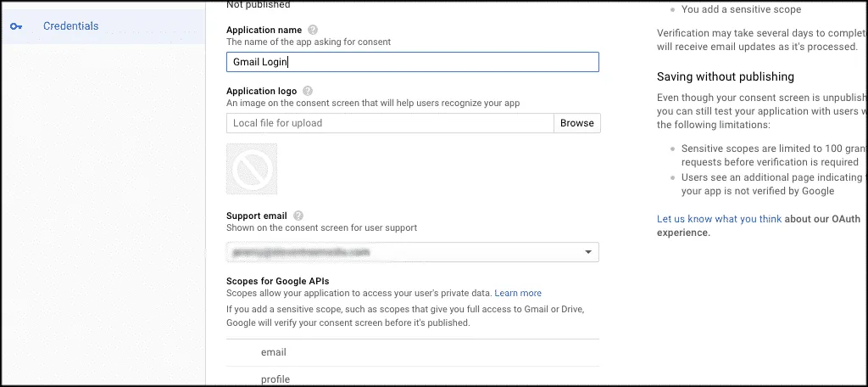868x387 pixels.
Task: Click the Support email label text
Action: click(257, 216)
